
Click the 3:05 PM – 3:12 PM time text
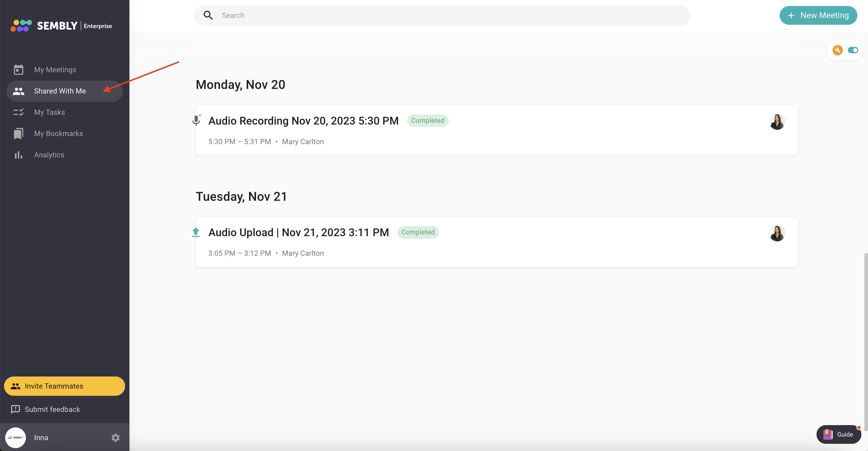pos(240,253)
